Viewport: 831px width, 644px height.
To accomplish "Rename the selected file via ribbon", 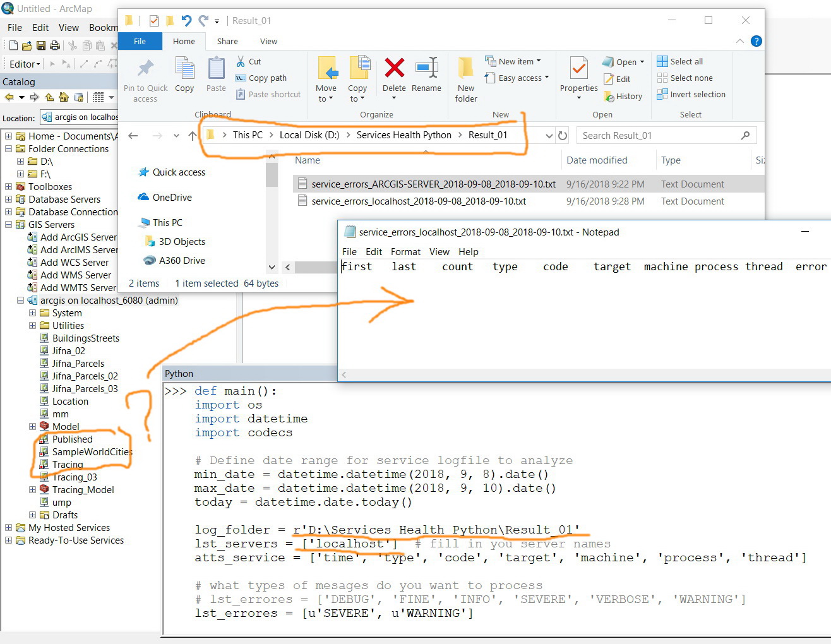I will coord(426,75).
